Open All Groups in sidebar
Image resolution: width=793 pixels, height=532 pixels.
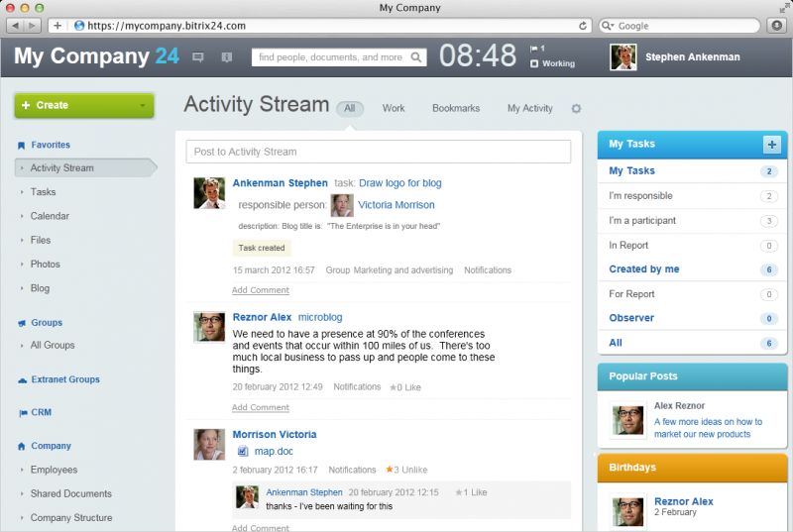pos(53,345)
